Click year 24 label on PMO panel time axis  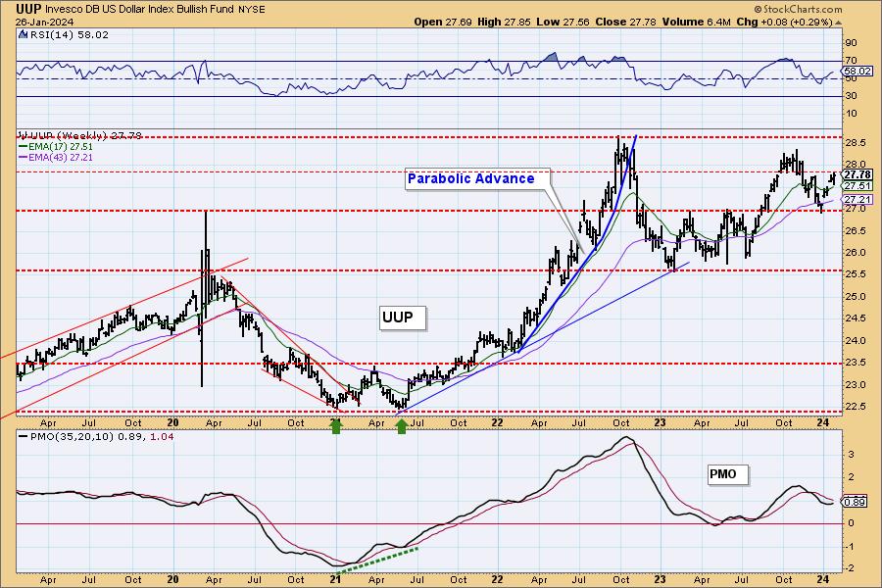822,579
